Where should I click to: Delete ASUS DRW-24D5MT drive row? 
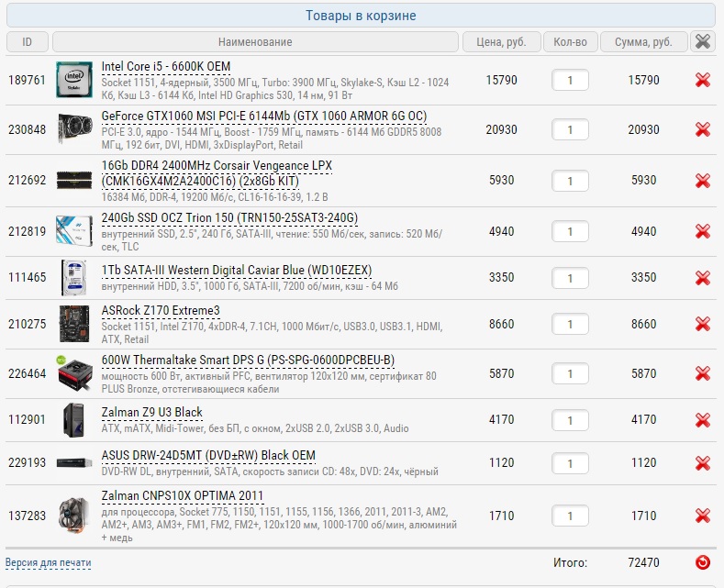click(702, 463)
